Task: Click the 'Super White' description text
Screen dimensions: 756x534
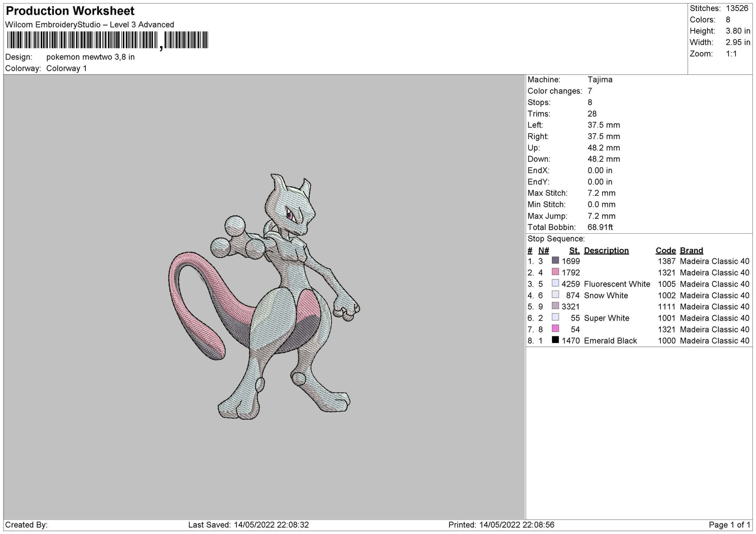Action: pos(606,318)
